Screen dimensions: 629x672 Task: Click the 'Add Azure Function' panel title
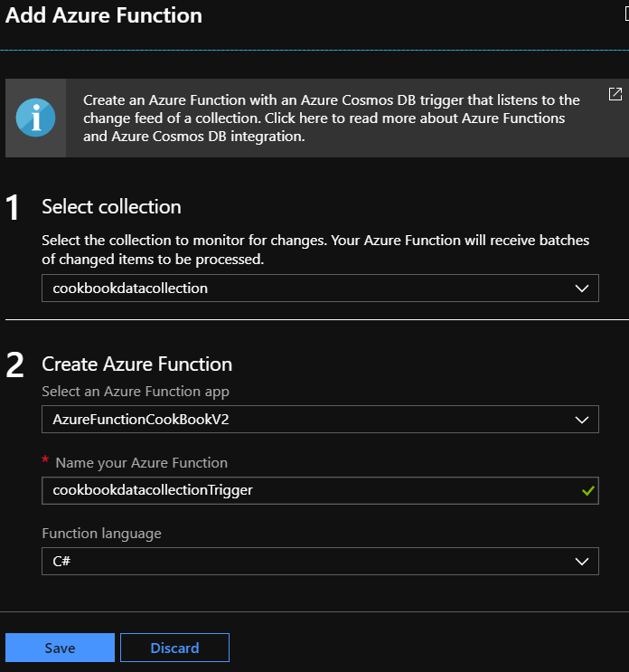coord(104,15)
